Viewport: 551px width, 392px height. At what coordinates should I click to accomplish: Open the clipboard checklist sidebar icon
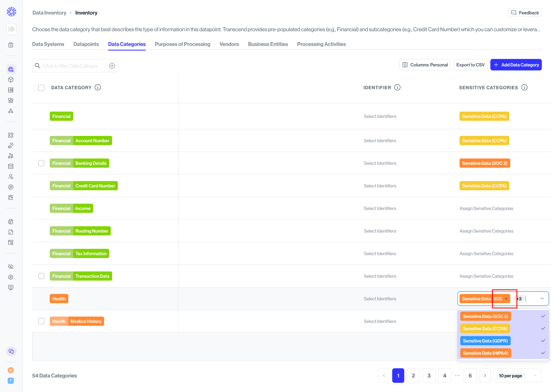click(11, 45)
